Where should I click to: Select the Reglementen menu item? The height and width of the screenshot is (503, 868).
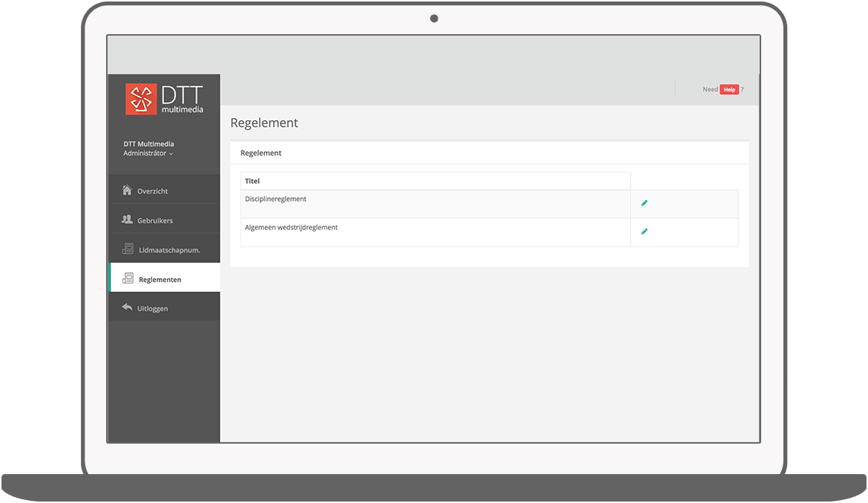(x=165, y=278)
